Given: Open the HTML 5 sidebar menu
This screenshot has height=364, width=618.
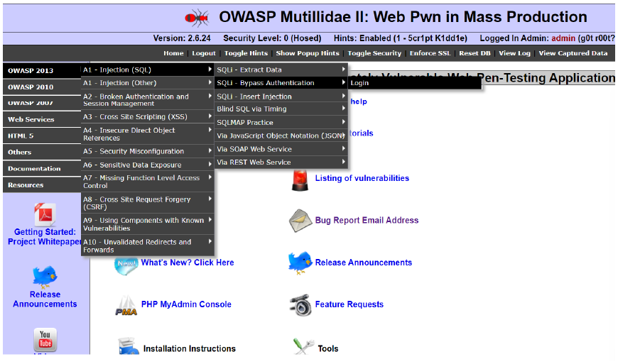Looking at the screenshot, I should tap(42, 136).
